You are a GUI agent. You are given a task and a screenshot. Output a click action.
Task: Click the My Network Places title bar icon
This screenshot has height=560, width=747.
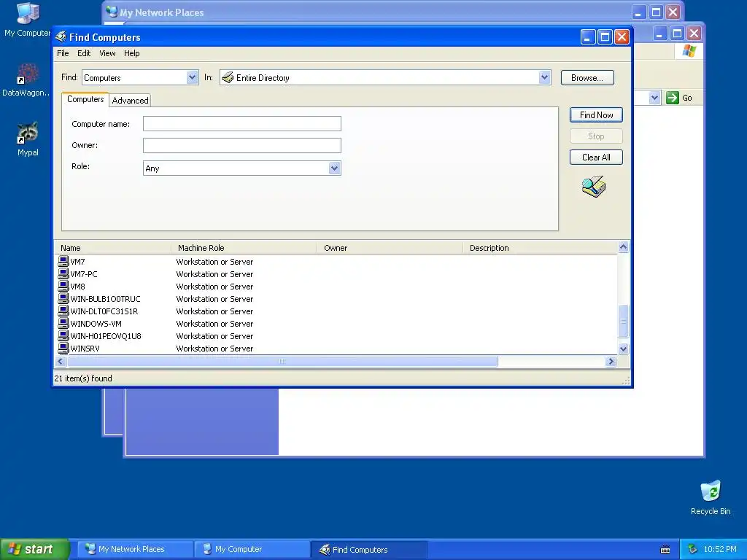(x=112, y=12)
